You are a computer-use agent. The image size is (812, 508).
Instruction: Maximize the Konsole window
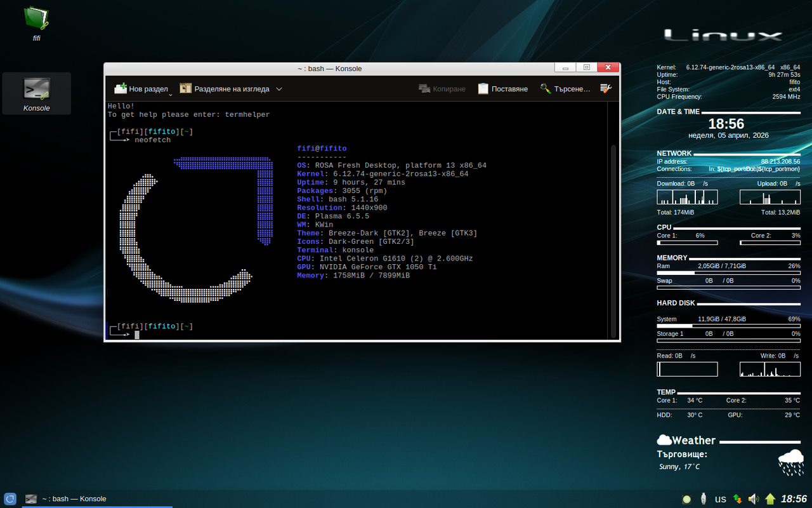click(586, 67)
